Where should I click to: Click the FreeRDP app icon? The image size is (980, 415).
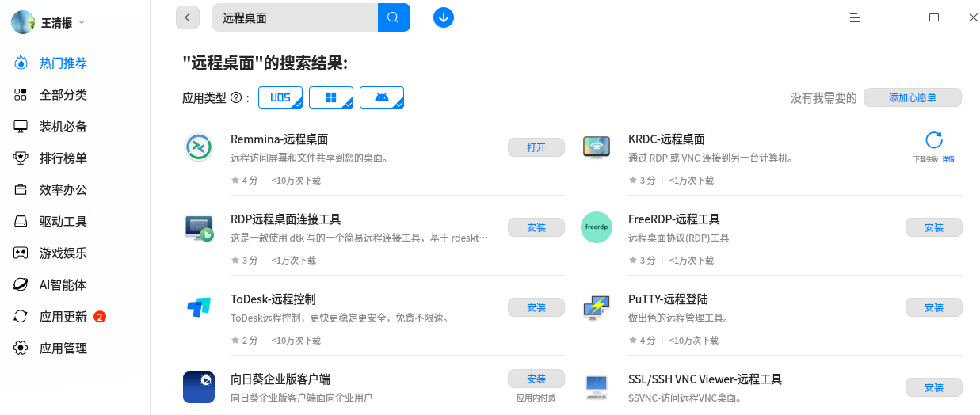click(596, 227)
